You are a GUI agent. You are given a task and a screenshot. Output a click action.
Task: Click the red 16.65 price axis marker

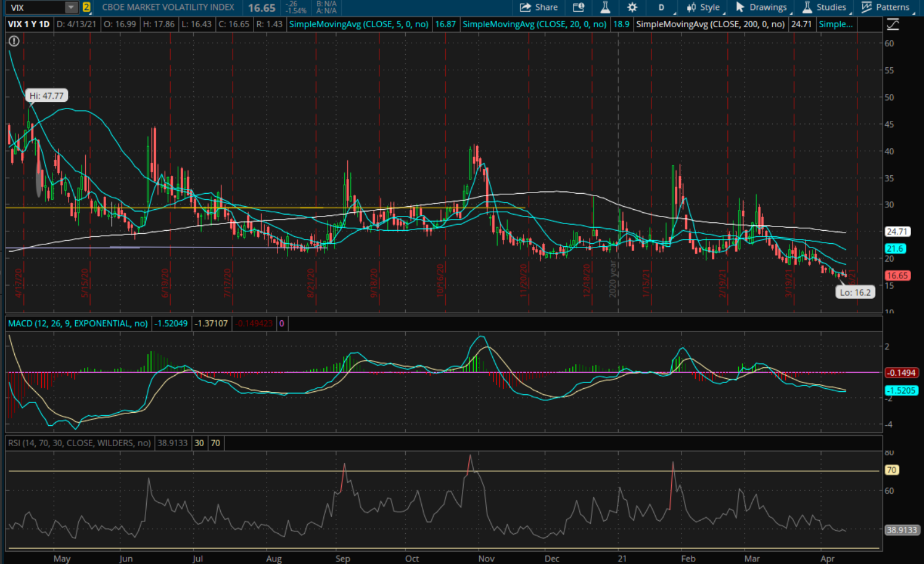click(897, 276)
